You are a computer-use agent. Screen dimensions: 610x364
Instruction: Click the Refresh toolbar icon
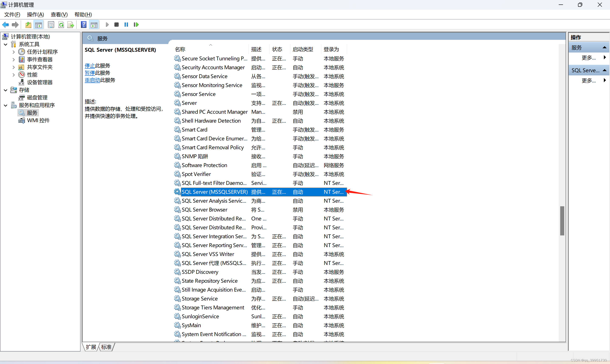61,25
